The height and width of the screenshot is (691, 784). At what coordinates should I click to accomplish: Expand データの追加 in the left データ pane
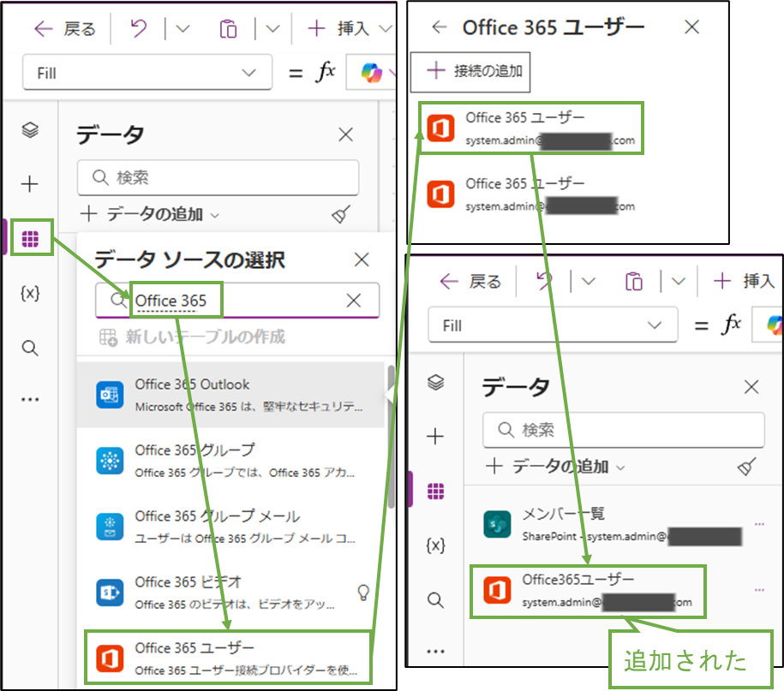click(x=149, y=214)
